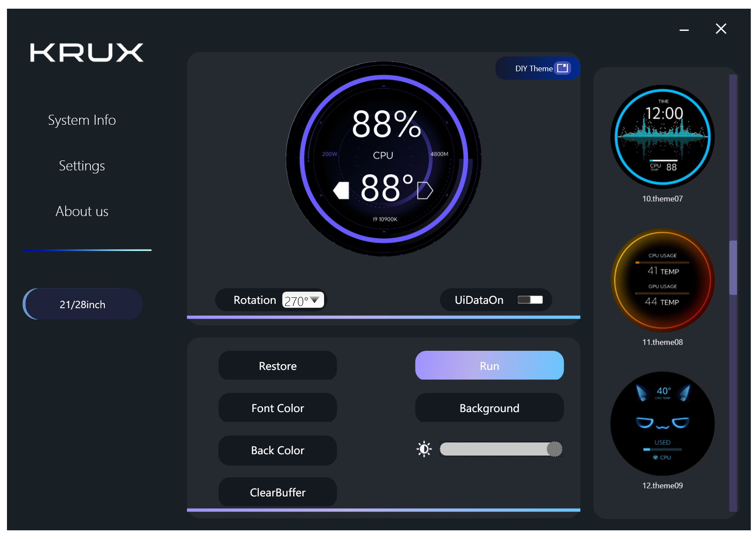Open the Font Color picker
This screenshot has height=539, width=756.
278,408
